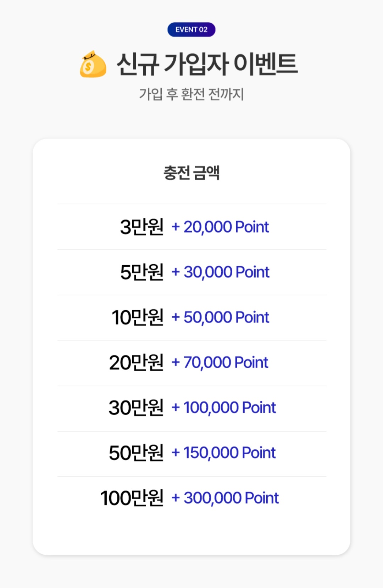Click the EVENT 02 badge
The image size is (383, 588).
(191, 29)
